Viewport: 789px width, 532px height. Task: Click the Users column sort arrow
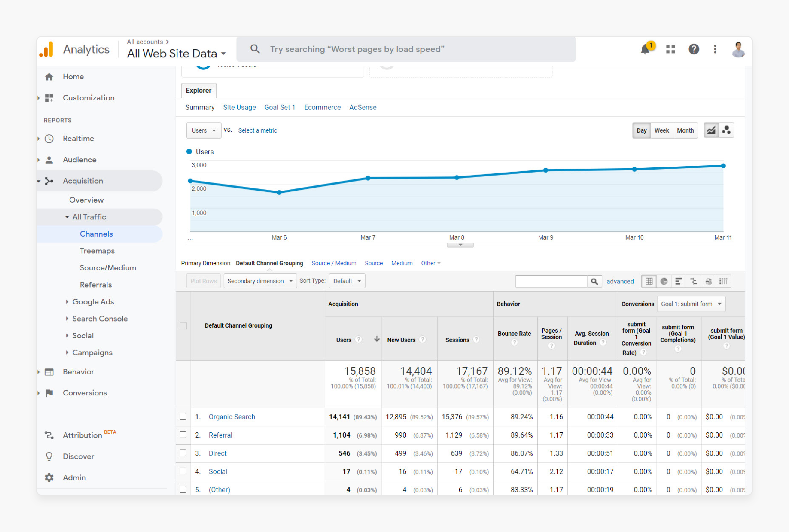pyautogui.click(x=377, y=339)
